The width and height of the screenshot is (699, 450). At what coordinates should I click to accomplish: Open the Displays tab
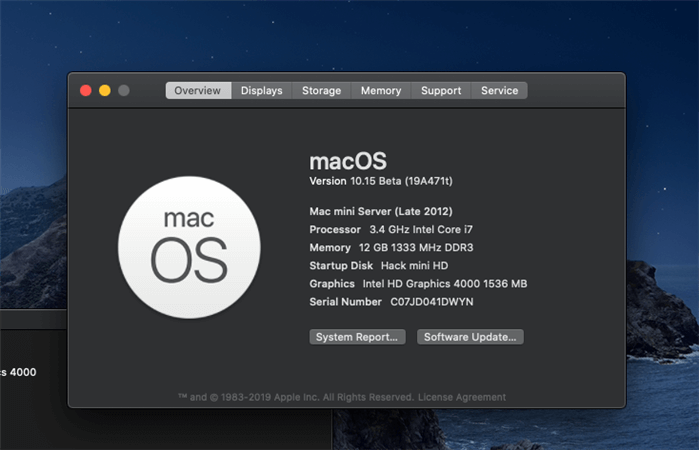coord(261,91)
